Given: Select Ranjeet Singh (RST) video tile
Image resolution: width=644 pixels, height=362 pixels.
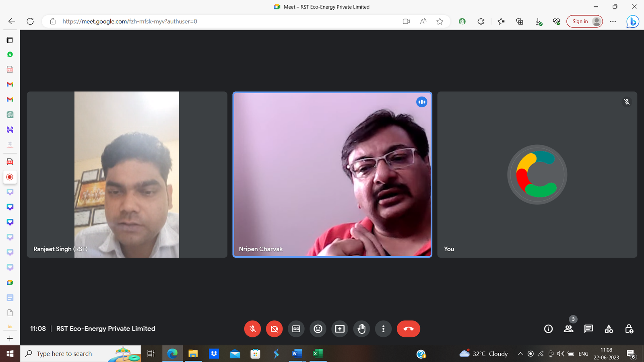Looking at the screenshot, I should pyautogui.click(x=127, y=175).
